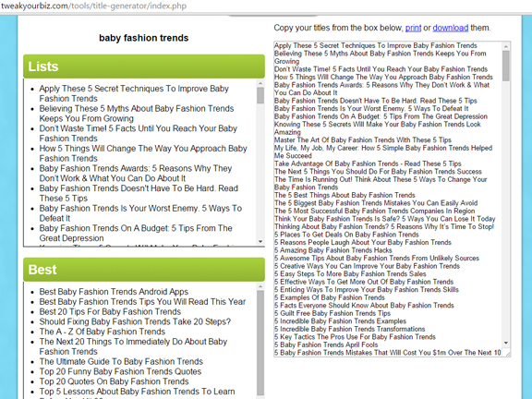
Task: Click 'Top 20 Quotes On Baby Fashion Trends'
Action: click(x=114, y=381)
